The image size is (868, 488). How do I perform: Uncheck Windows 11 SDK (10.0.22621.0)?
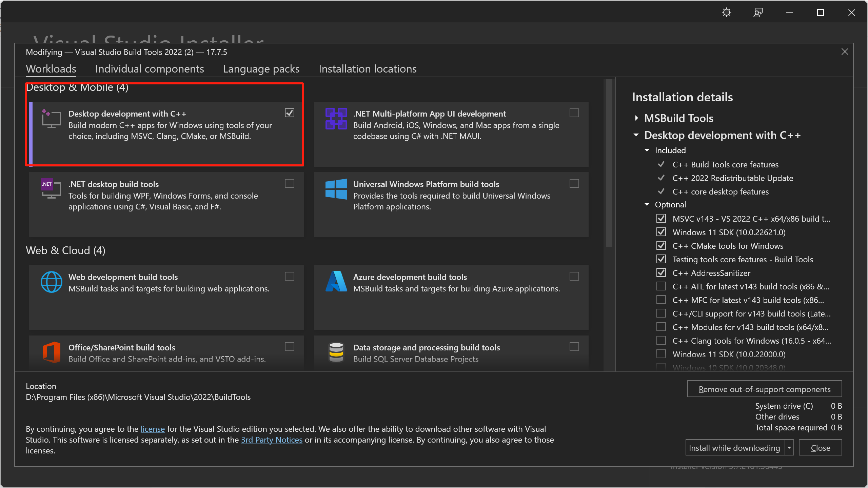pos(661,232)
